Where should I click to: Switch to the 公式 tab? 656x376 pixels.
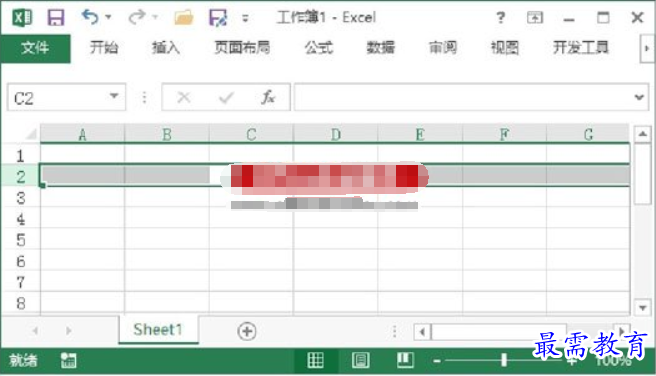319,48
